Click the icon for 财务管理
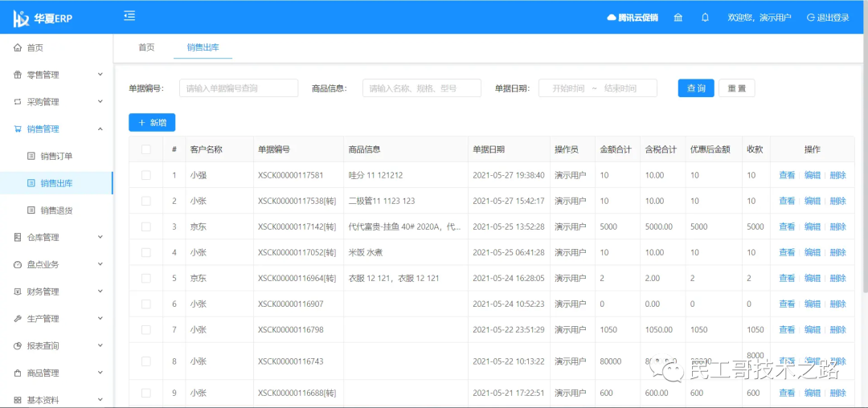 point(18,292)
